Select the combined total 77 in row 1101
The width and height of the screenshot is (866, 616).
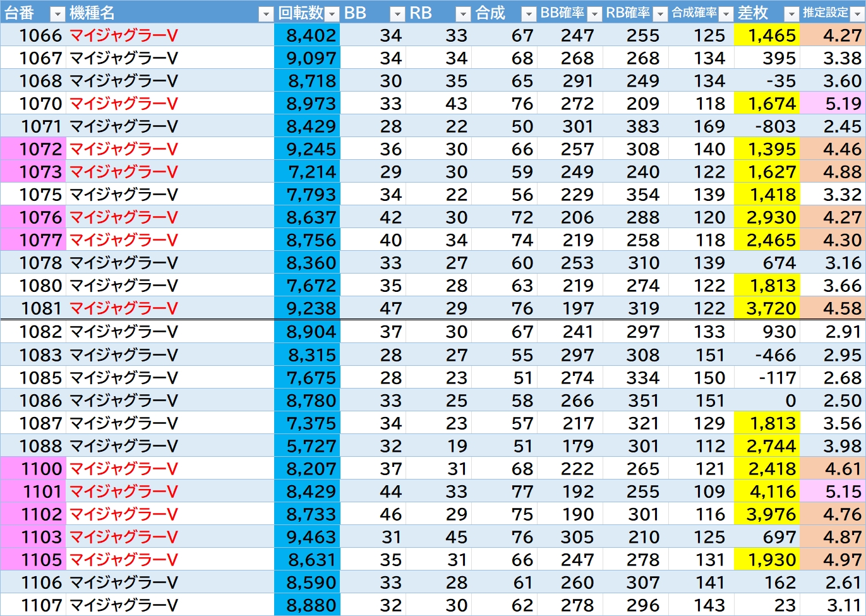(504, 492)
